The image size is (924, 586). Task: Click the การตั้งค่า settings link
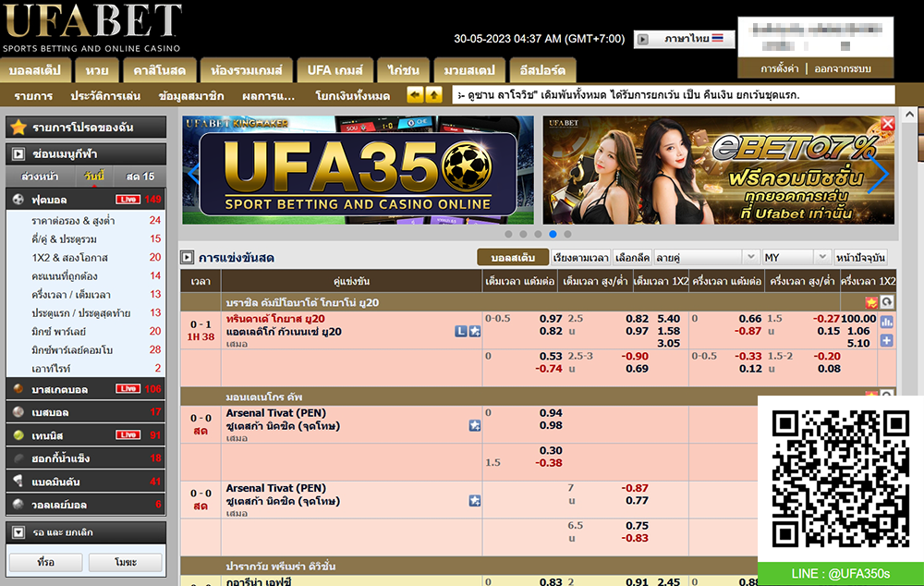click(779, 68)
